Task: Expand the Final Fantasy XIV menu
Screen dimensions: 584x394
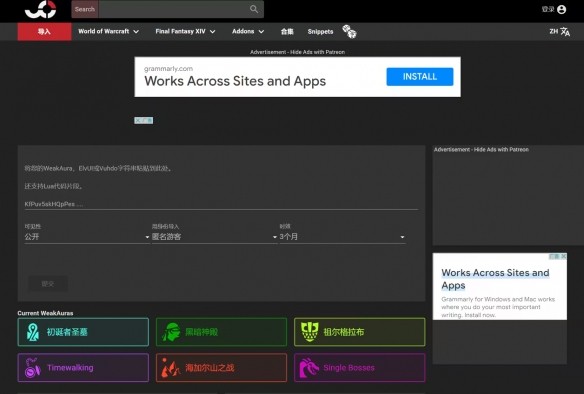Action: coord(185,32)
